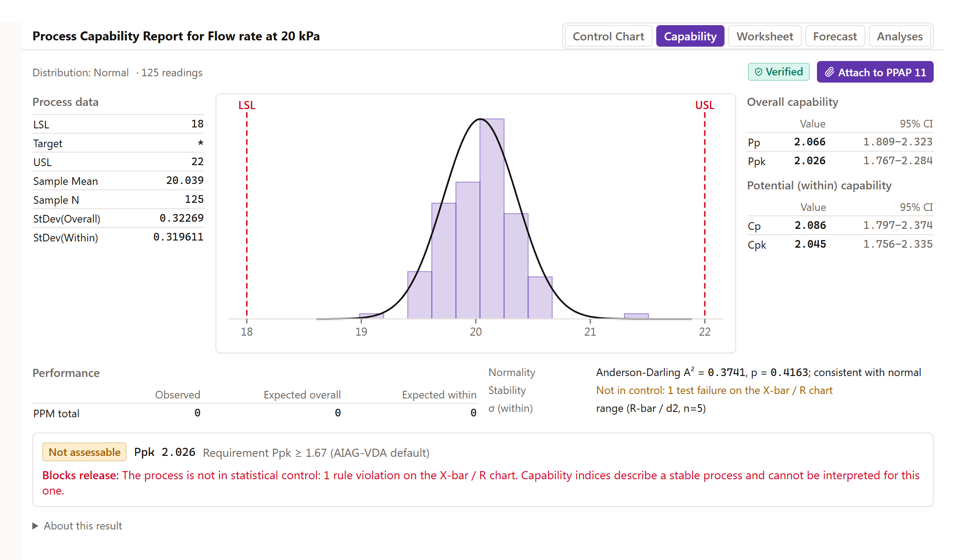Click the Requirement Ppk ≥ 1.67 text
This screenshot has height=560, width=966.
316,453
